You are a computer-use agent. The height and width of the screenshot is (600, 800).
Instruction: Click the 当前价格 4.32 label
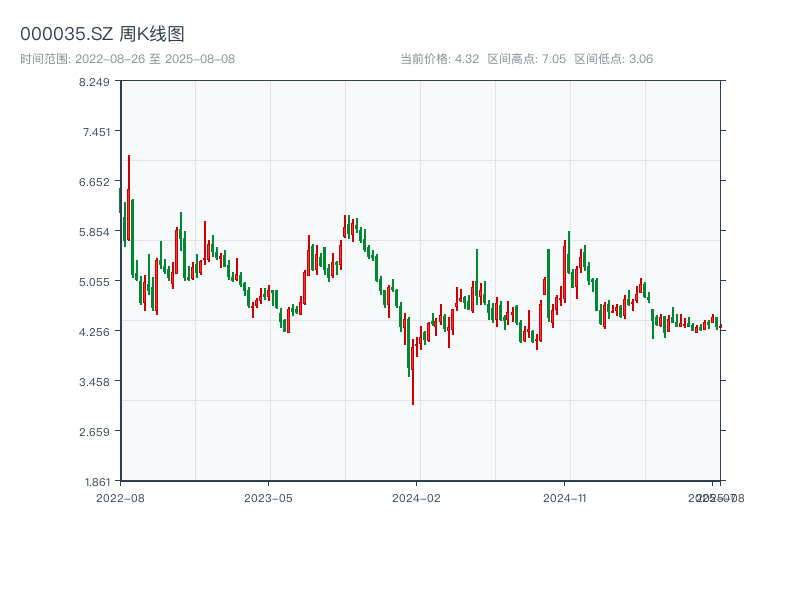pyautogui.click(x=439, y=59)
